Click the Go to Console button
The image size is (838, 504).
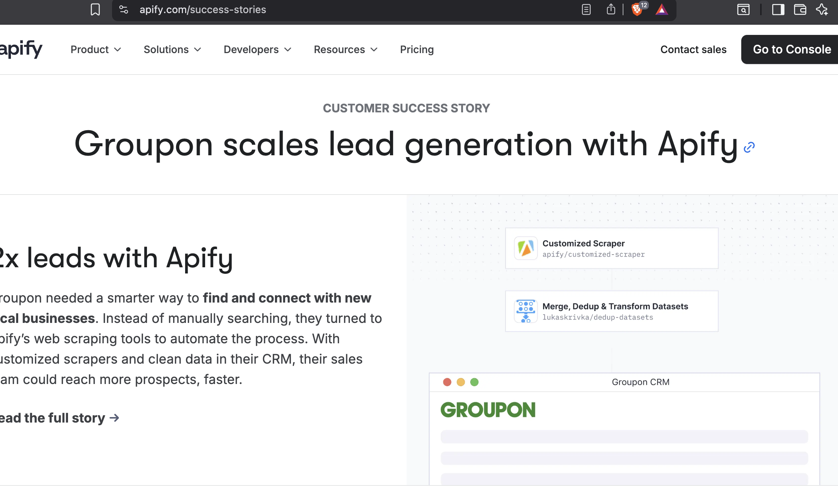pos(790,49)
